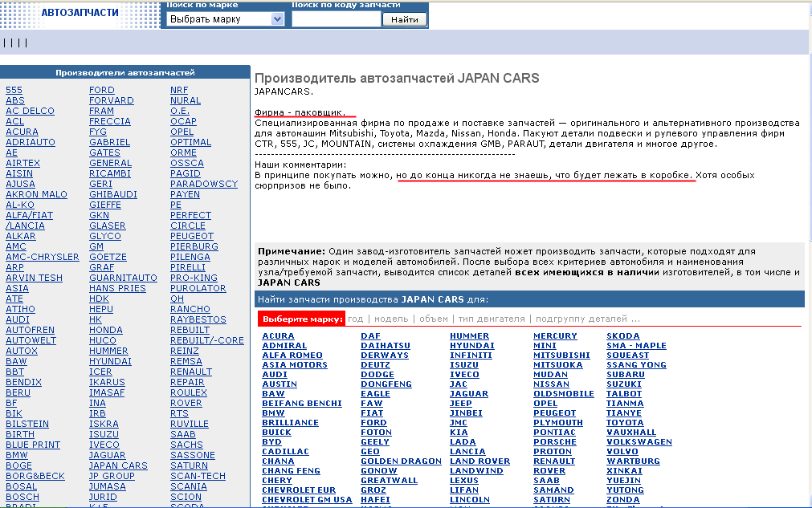Pick LAND ROVER from car brands
Viewport: 812px width, 508px height.
(480, 461)
